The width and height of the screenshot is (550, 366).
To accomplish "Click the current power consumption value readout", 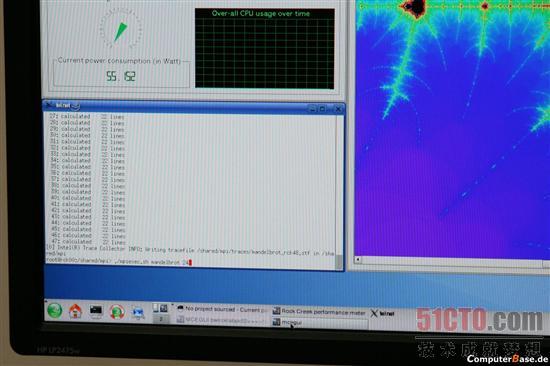I will pyautogui.click(x=121, y=76).
